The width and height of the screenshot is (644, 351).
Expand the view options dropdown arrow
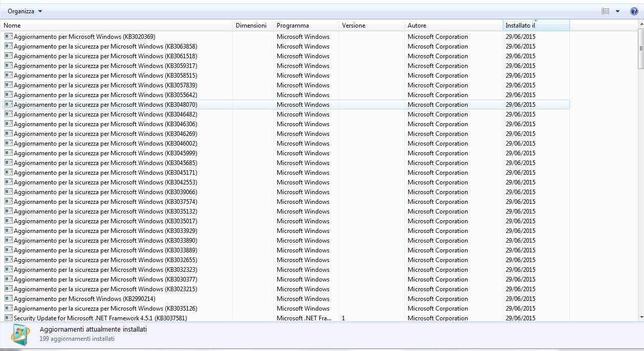coord(617,11)
